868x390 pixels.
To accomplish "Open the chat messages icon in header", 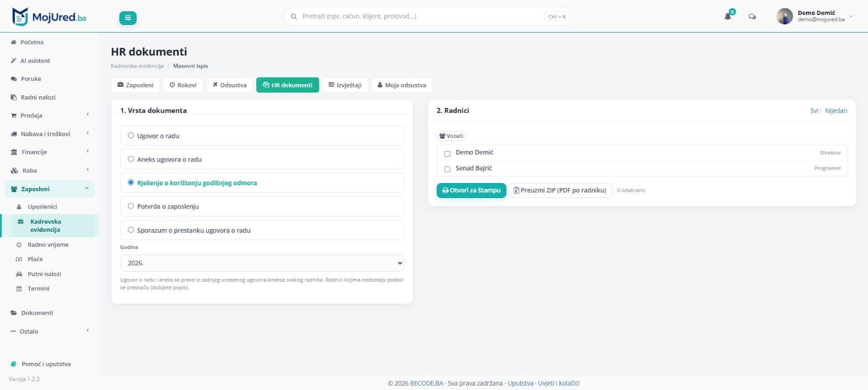I will pos(752,17).
